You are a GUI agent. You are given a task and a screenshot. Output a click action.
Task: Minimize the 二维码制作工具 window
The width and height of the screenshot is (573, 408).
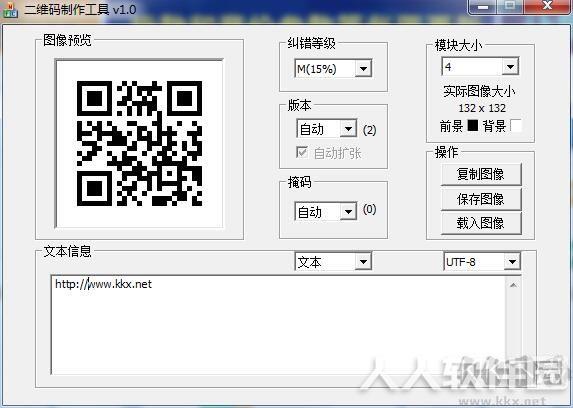[x=483, y=6]
